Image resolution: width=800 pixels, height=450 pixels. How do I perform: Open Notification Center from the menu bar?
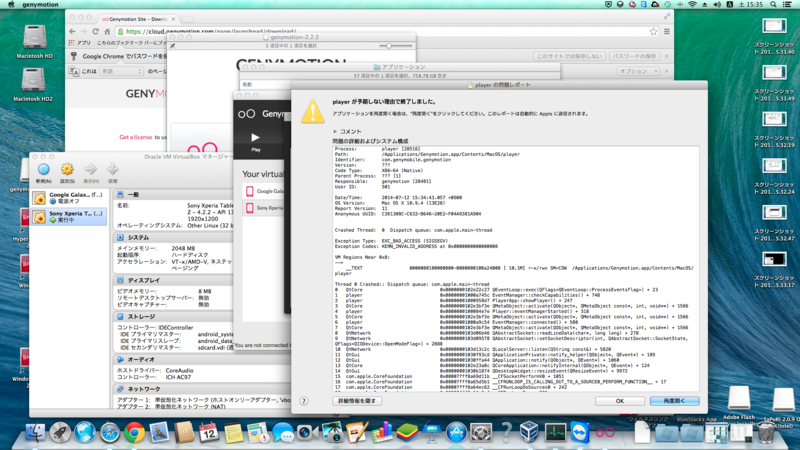(788, 5)
